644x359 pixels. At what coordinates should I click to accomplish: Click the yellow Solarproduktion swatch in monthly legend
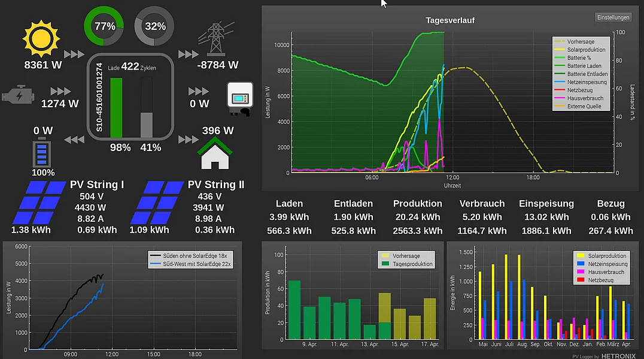579,256
